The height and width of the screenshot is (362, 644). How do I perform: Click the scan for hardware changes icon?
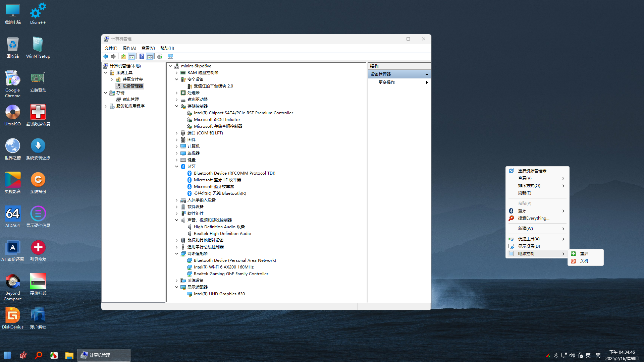pos(170,56)
